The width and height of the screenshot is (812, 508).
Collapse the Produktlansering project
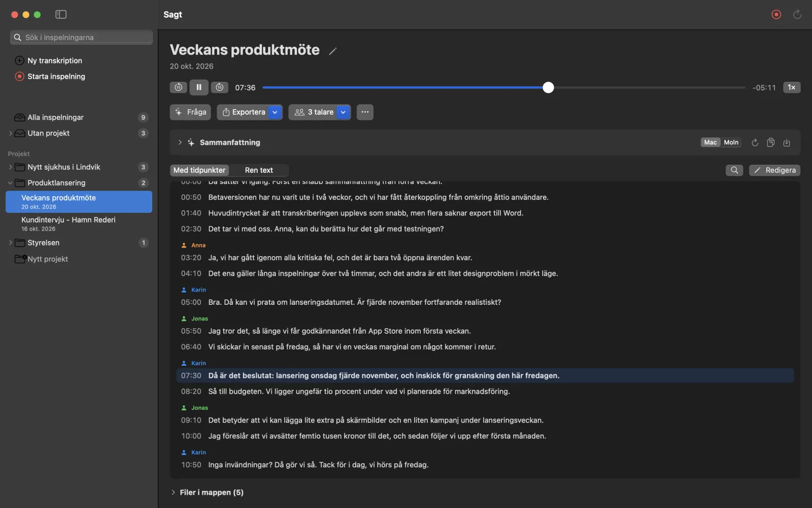click(10, 183)
